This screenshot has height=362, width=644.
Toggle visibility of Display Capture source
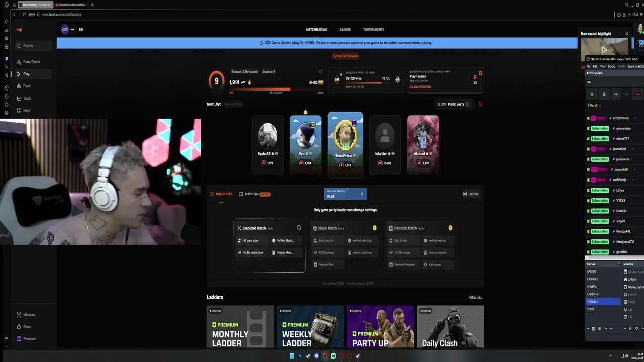pyautogui.click(x=626, y=287)
